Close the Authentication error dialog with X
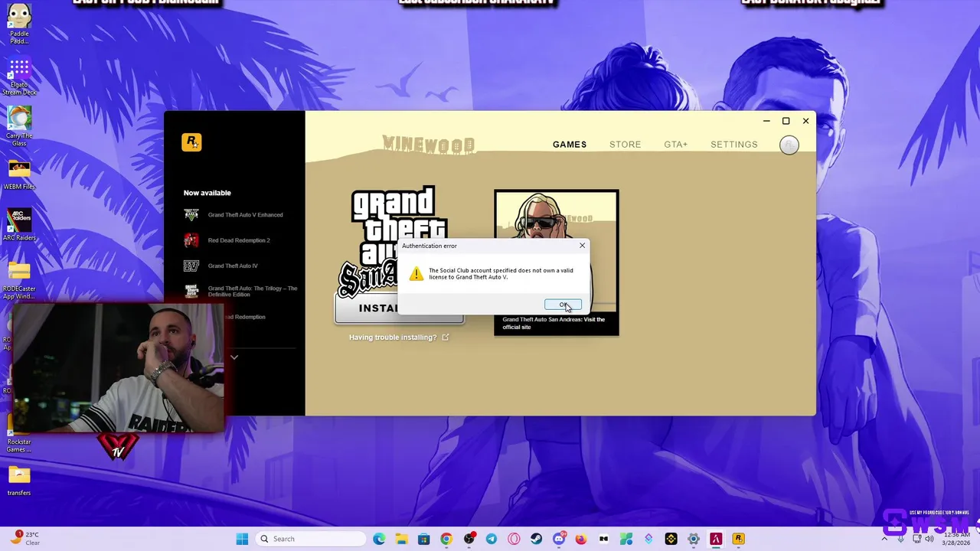 (x=582, y=246)
